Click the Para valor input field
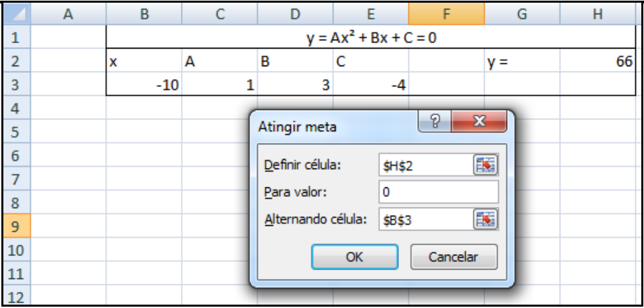This screenshot has width=644, height=308. click(439, 191)
